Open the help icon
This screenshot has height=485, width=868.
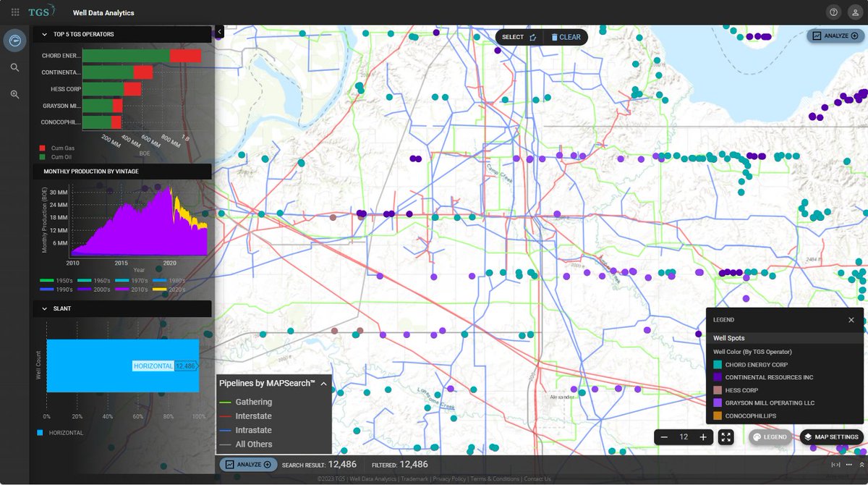(833, 12)
